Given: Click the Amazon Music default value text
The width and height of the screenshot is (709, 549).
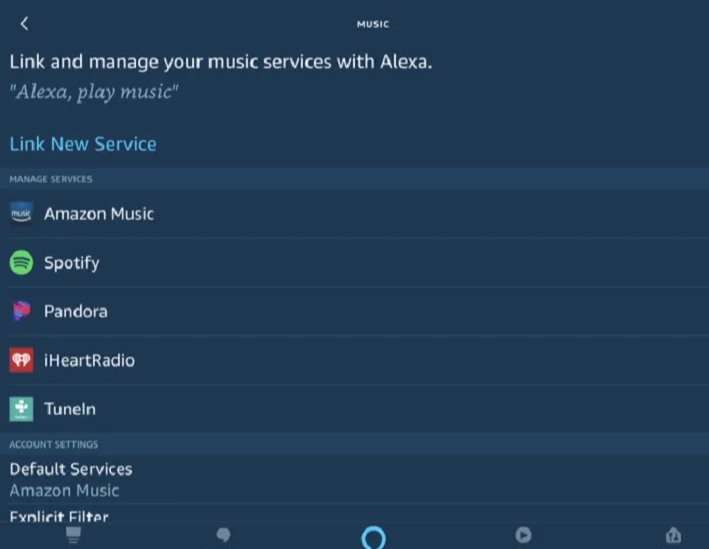Looking at the screenshot, I should click(x=64, y=491).
